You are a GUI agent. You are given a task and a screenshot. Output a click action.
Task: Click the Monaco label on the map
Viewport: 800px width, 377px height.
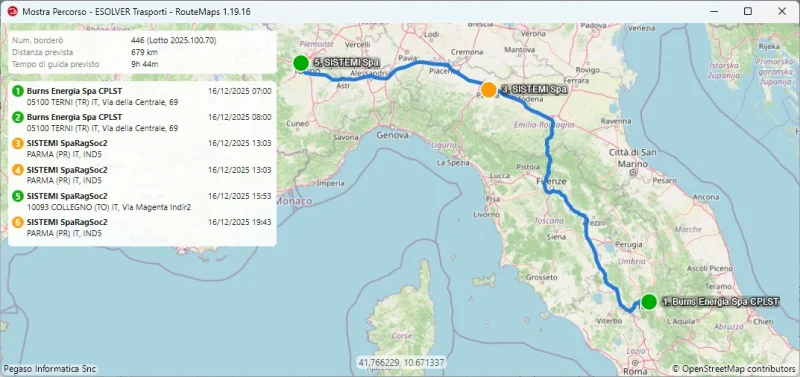[x=295, y=201]
